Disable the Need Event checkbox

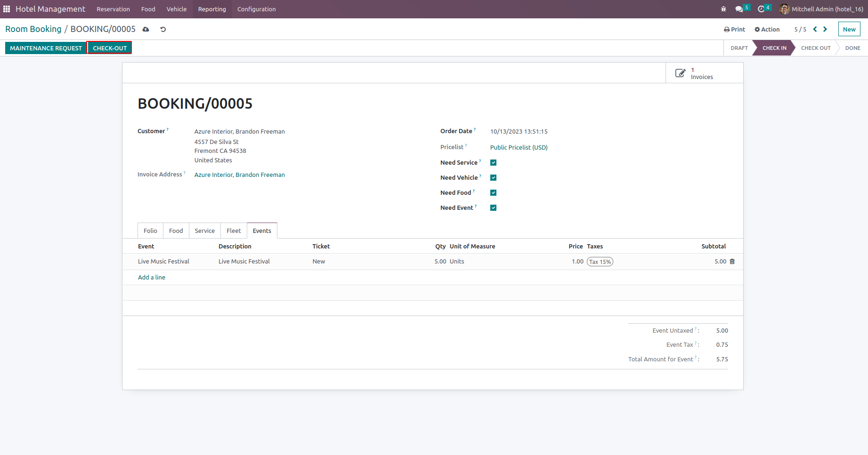point(493,208)
